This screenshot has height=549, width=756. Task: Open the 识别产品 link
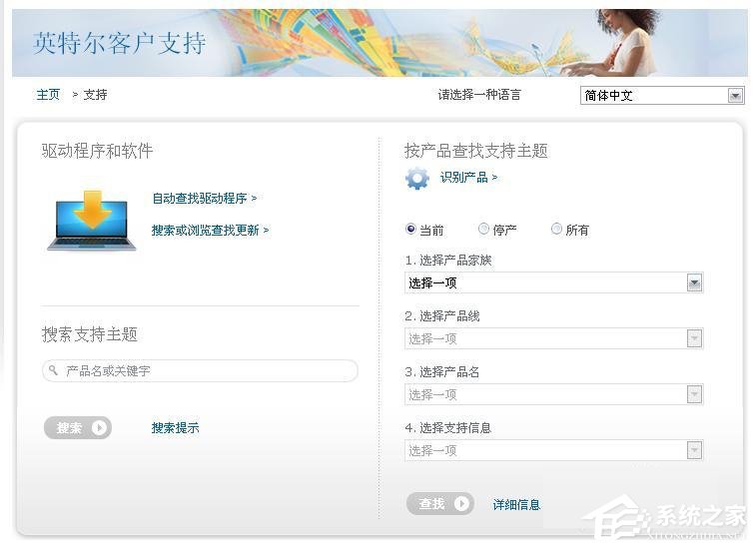pyautogui.click(x=468, y=178)
